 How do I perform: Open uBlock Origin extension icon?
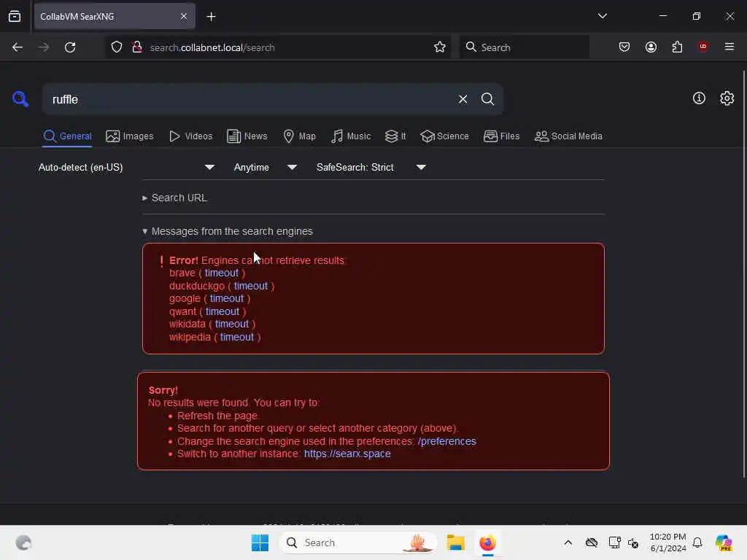tap(703, 47)
